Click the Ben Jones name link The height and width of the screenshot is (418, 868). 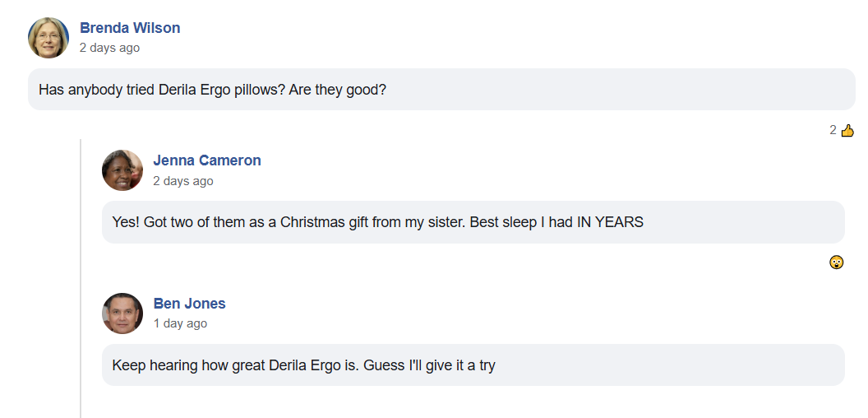point(189,304)
